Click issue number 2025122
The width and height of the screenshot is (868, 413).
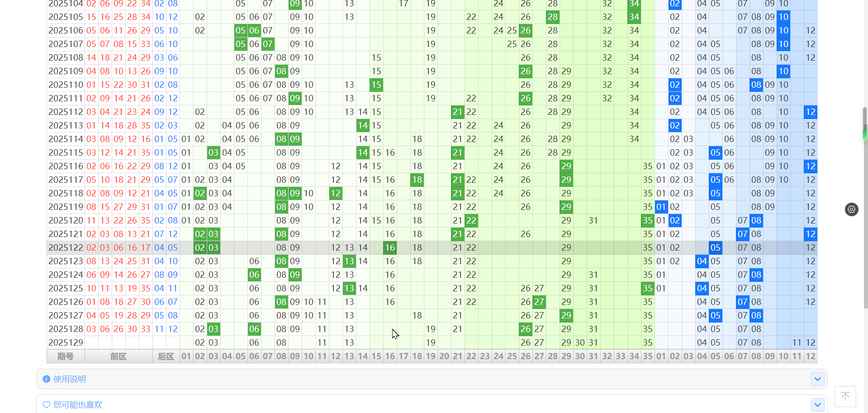coord(66,247)
